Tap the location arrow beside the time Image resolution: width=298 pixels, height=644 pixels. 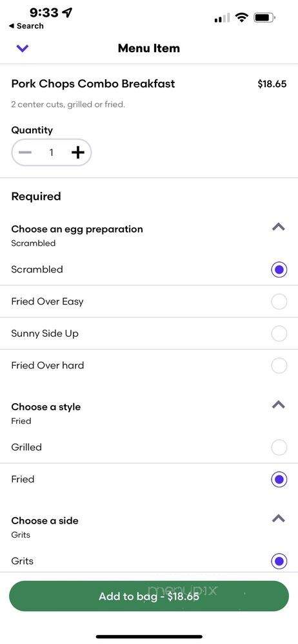[67, 13]
